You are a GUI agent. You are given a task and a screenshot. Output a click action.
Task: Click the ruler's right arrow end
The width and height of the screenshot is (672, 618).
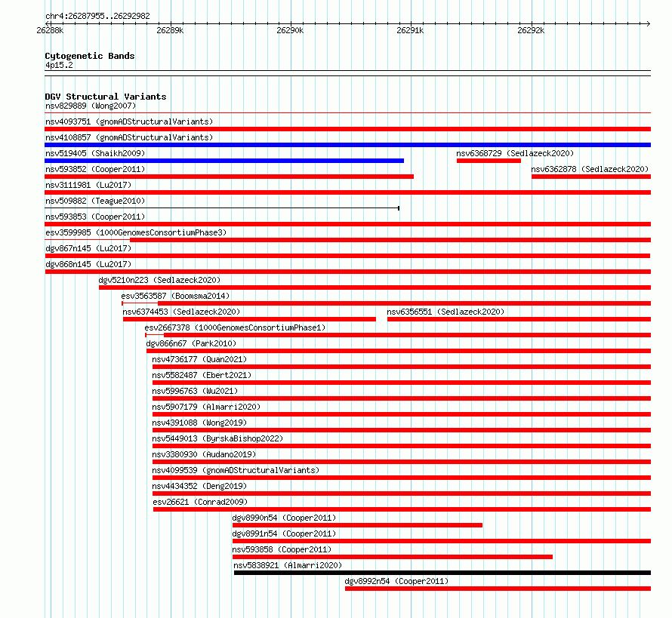tap(649, 23)
